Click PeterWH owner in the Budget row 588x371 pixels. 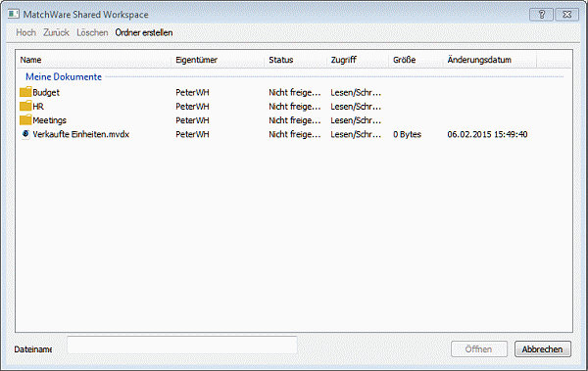click(192, 93)
